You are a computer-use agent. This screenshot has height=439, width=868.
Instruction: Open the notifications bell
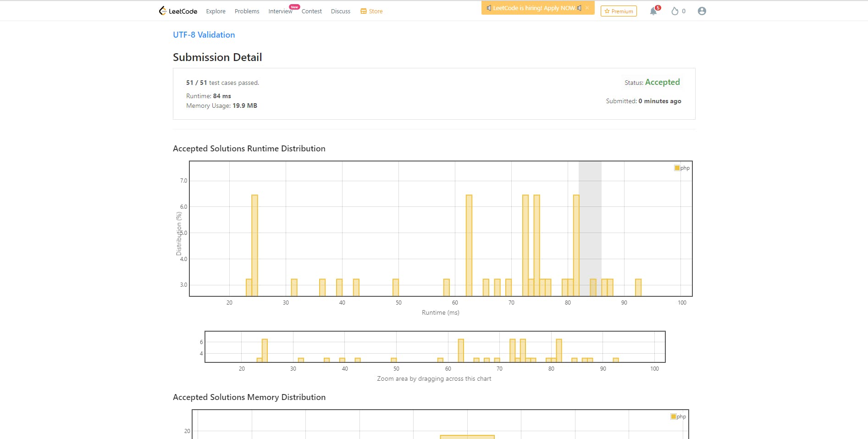coord(653,11)
